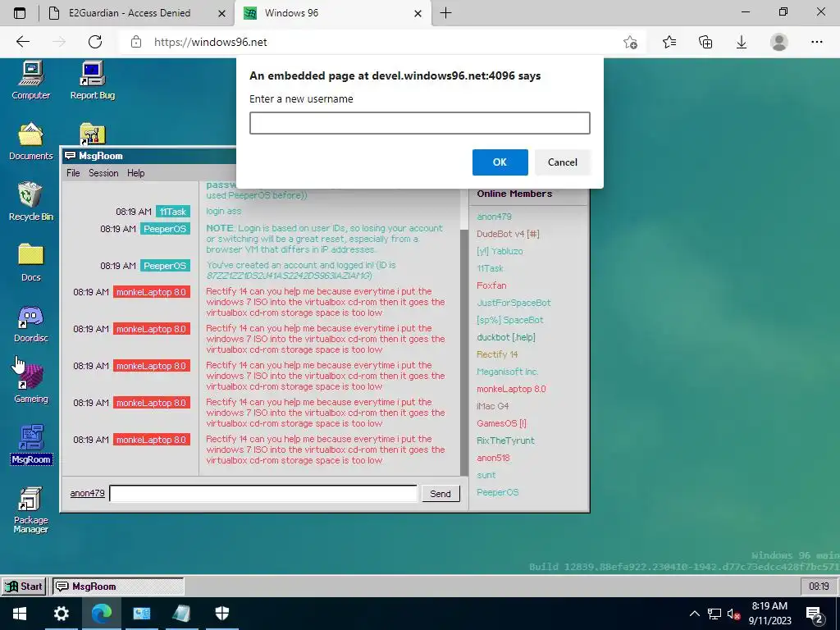
Task: Click MsgRoom in the Windows 96 taskbar
Action: point(118,586)
